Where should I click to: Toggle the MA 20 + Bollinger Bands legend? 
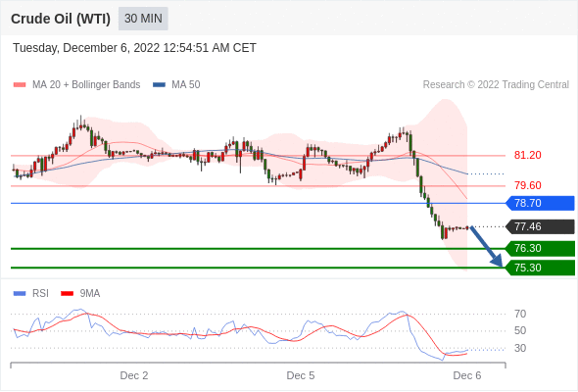coord(86,85)
